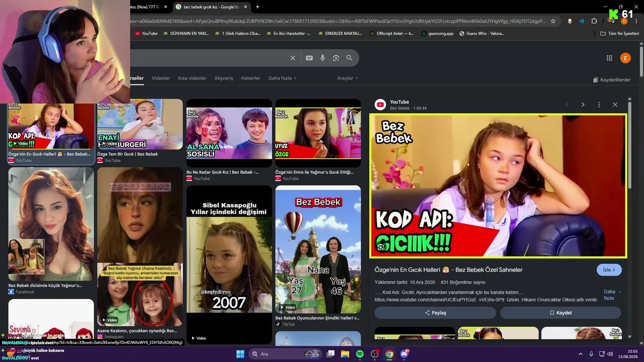Screen dimensions: 644x362
Task: Open 'Bez Bebek Oyuncularının Şimdiki Halleri' result
Action: click(x=317, y=318)
